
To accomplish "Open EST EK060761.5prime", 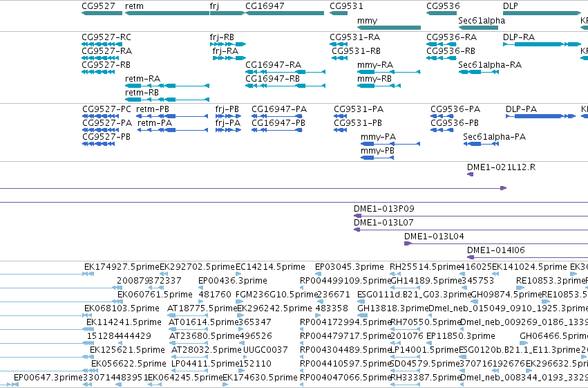I will point(155,295).
